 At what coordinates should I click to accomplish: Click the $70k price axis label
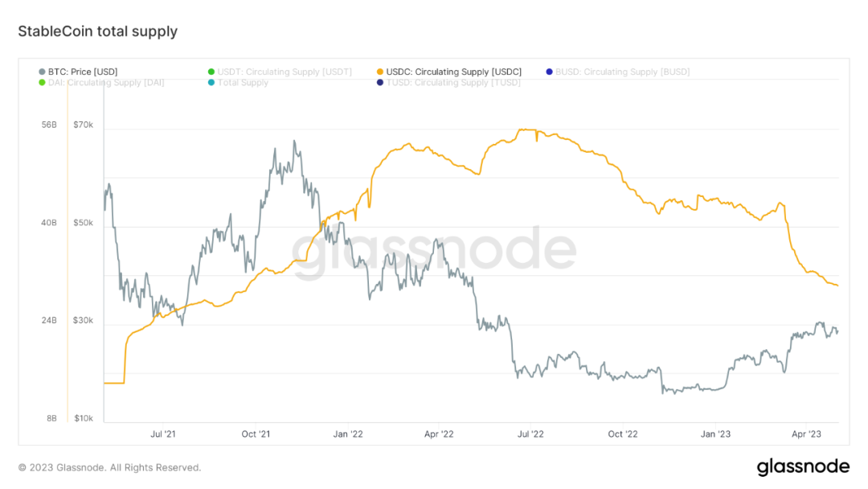click(x=83, y=125)
